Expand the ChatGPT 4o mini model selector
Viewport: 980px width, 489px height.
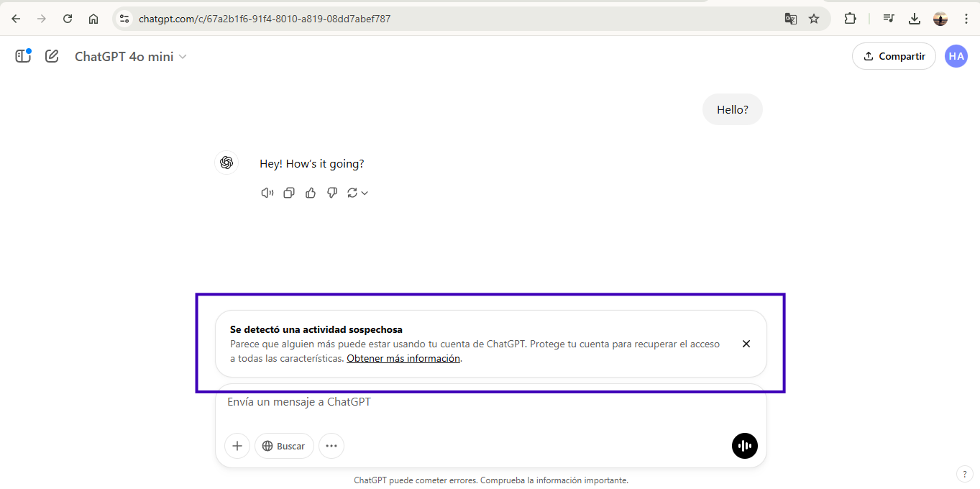(131, 56)
